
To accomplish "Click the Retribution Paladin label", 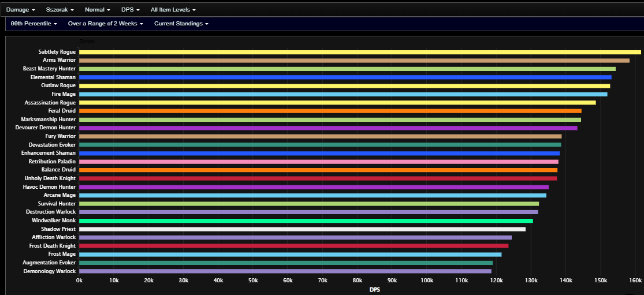I will (52, 161).
